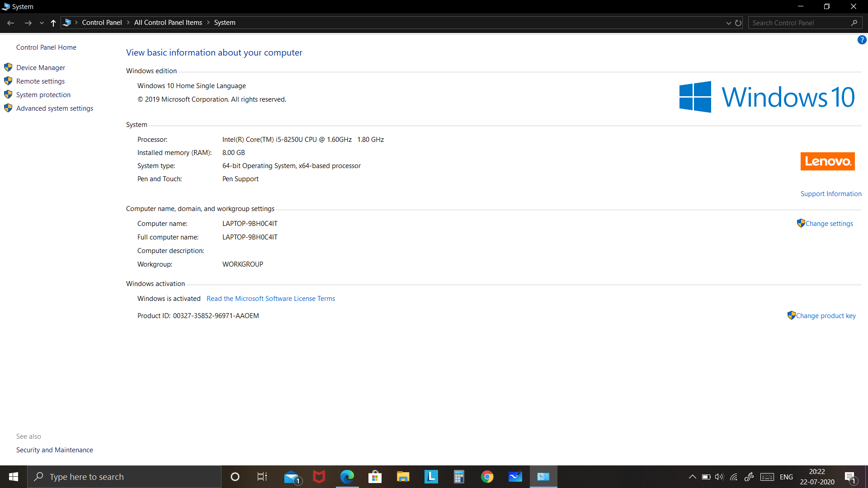Screen dimensions: 868x488
Task: Open Advanced system settings
Action: (x=55, y=108)
